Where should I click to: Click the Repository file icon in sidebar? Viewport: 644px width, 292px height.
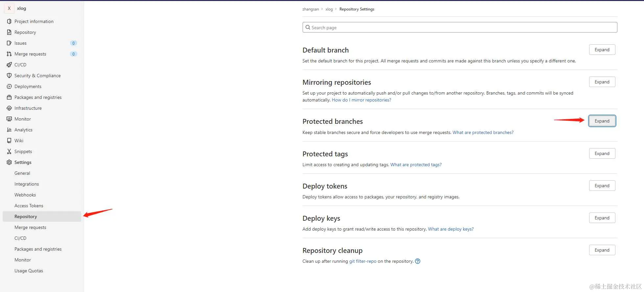pos(9,32)
